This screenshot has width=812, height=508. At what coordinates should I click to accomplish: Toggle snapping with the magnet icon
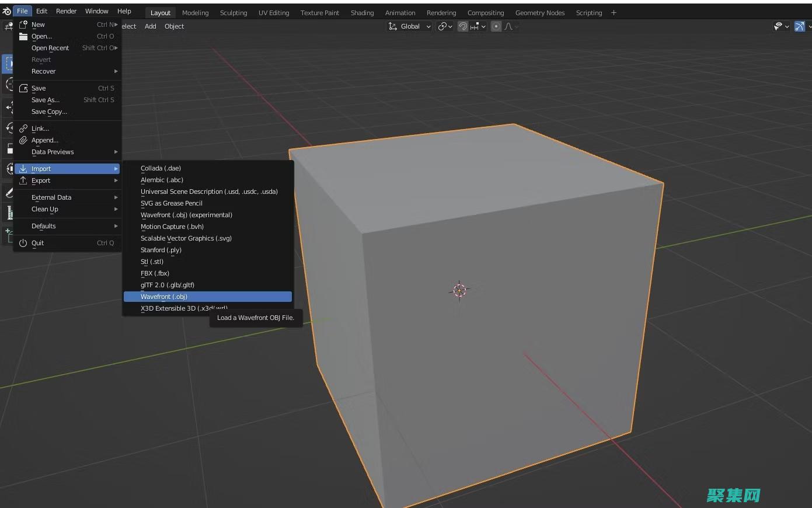click(x=463, y=26)
